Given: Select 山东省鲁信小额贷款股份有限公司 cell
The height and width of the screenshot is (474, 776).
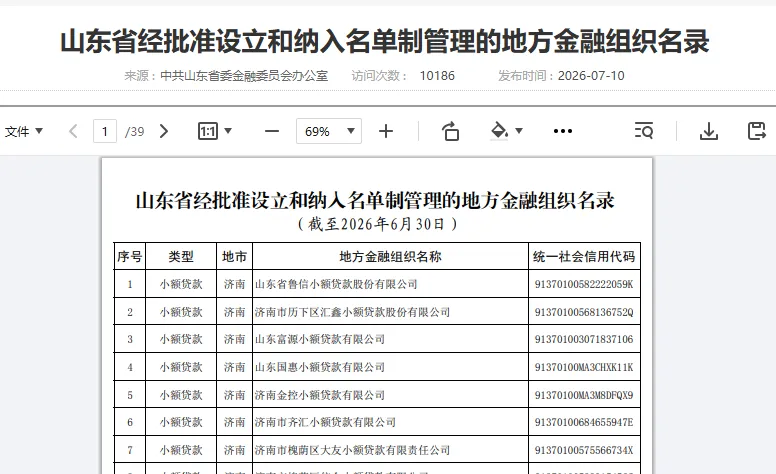Looking at the screenshot, I should 390,284.
